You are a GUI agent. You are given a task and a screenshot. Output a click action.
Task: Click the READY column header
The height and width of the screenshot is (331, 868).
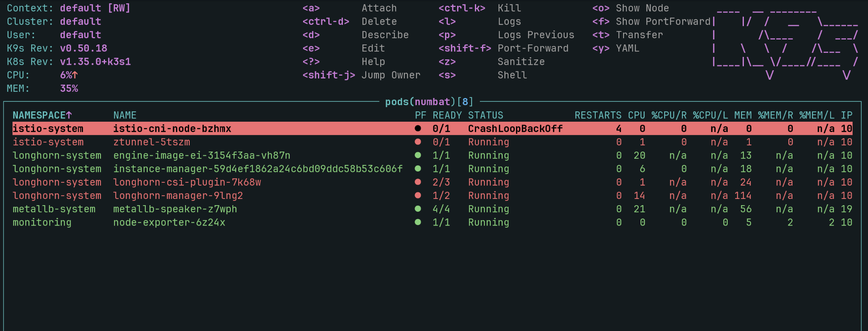click(x=447, y=115)
